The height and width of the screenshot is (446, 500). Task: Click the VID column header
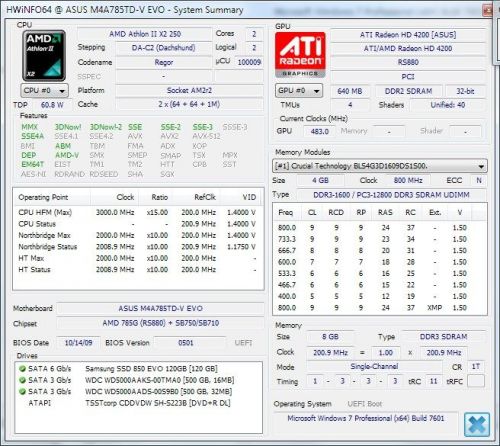point(242,197)
